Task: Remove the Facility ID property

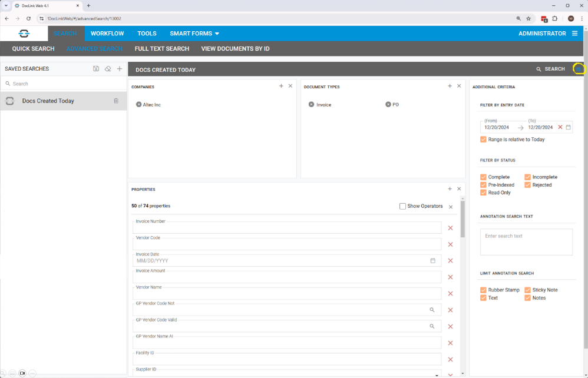Action: 450,360
